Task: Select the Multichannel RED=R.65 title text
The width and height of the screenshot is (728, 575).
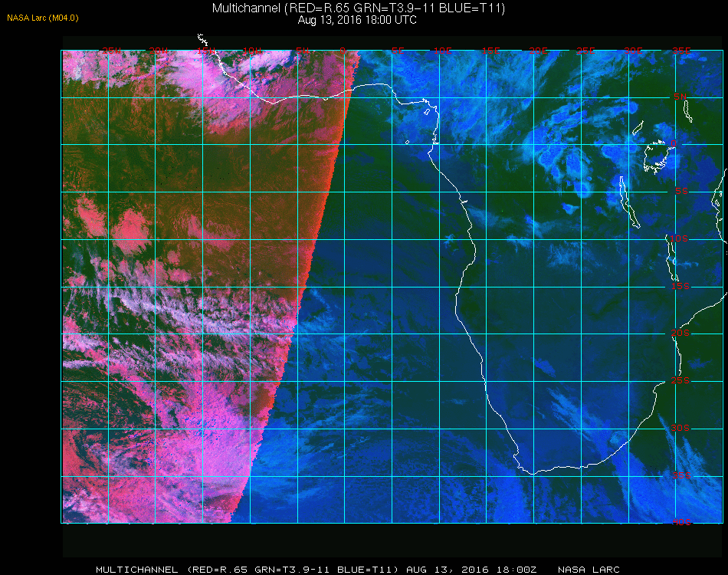Action: pyautogui.click(x=359, y=8)
